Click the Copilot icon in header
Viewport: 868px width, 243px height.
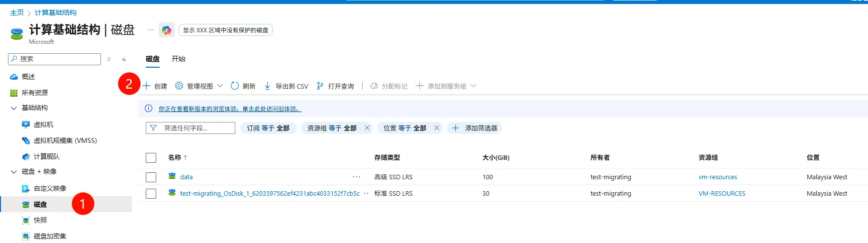pos(167,30)
